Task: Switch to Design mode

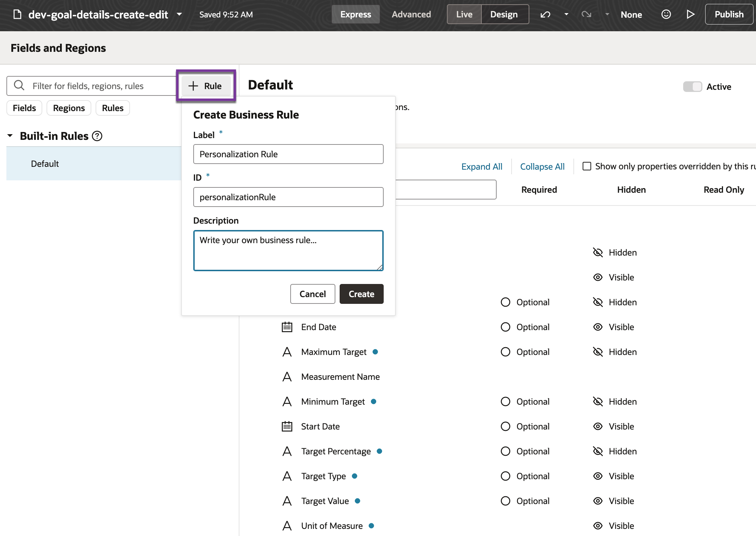Action: click(x=504, y=15)
